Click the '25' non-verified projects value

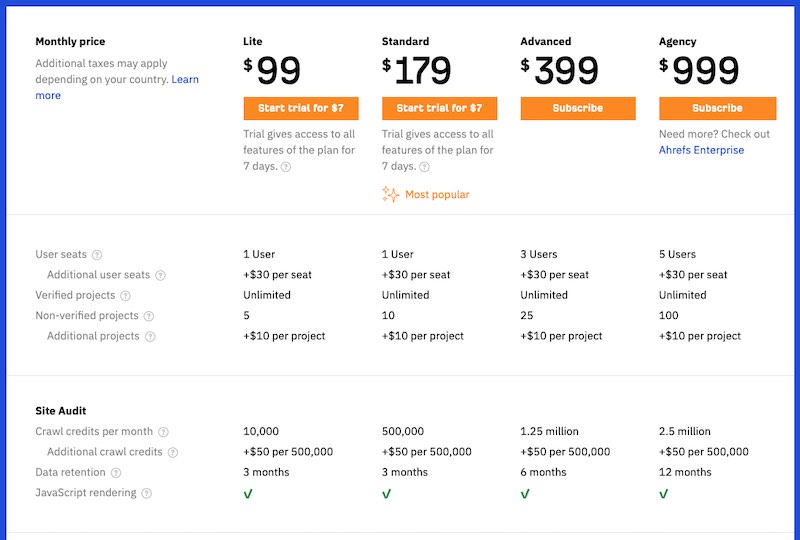click(x=527, y=315)
